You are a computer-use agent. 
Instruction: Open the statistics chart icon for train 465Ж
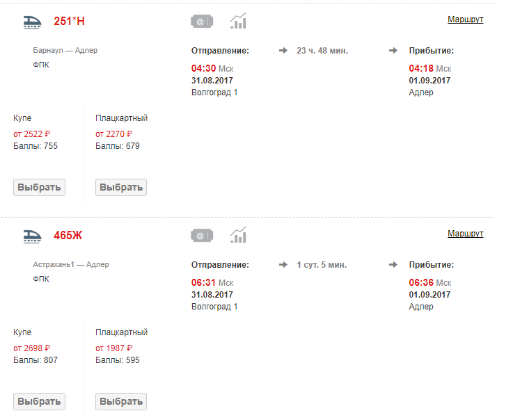(x=239, y=235)
